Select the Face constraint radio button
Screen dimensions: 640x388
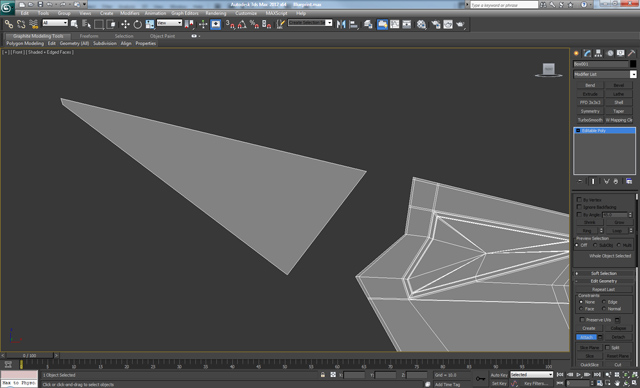click(581, 309)
